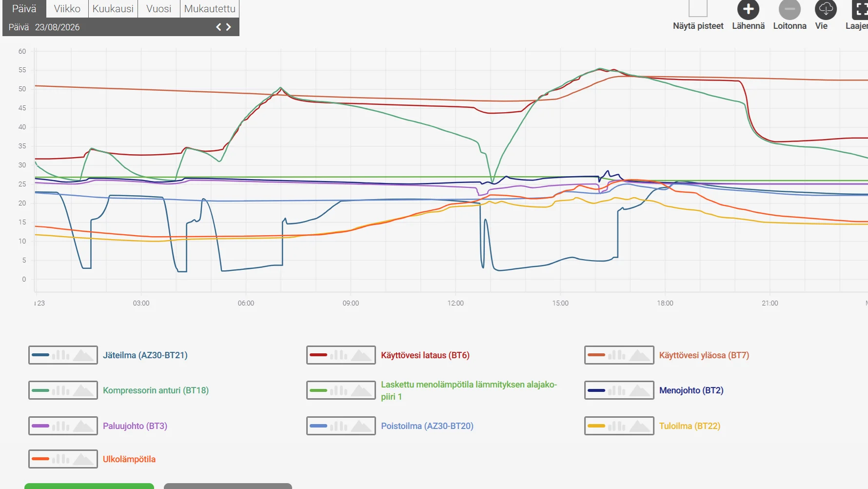Export data using the Vie cloud icon
Viewport: 868px width, 489px height.
click(x=826, y=9)
